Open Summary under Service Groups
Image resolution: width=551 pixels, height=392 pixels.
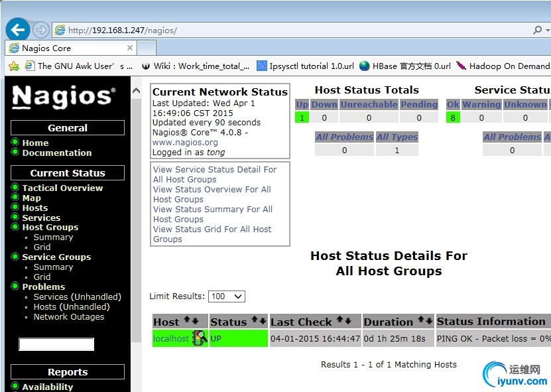(54, 267)
